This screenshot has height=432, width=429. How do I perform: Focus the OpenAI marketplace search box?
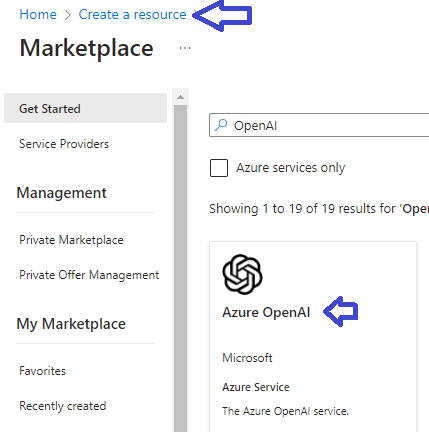click(319, 125)
